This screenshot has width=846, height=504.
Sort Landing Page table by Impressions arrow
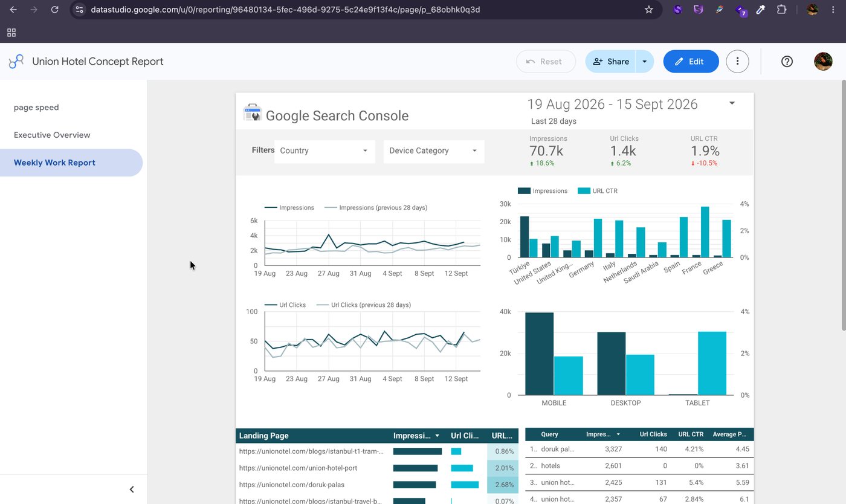tap(437, 436)
